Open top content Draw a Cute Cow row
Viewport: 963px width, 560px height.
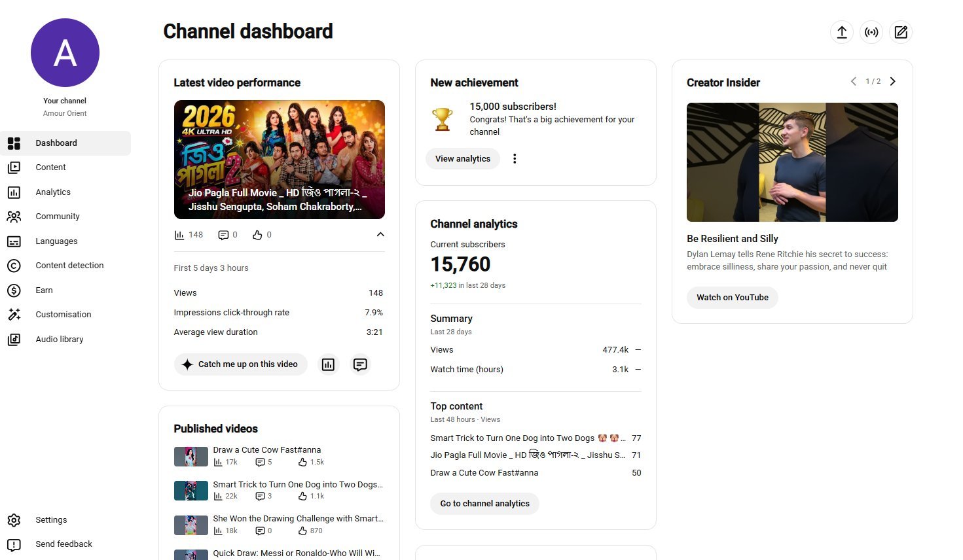pyautogui.click(x=536, y=473)
